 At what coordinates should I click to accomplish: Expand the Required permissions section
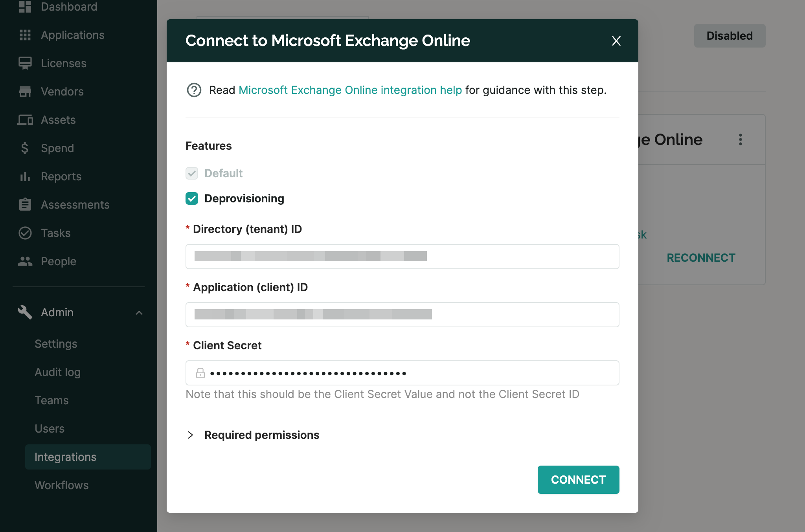tap(191, 435)
